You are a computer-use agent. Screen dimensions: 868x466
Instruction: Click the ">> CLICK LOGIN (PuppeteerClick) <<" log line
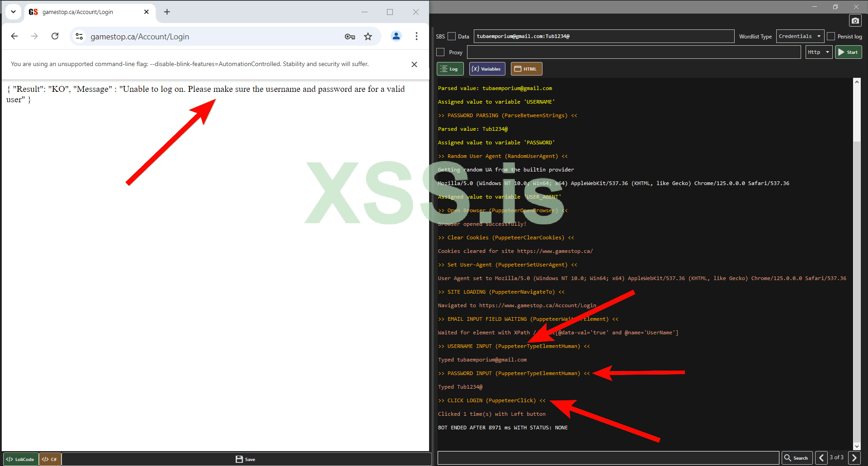(x=491, y=400)
